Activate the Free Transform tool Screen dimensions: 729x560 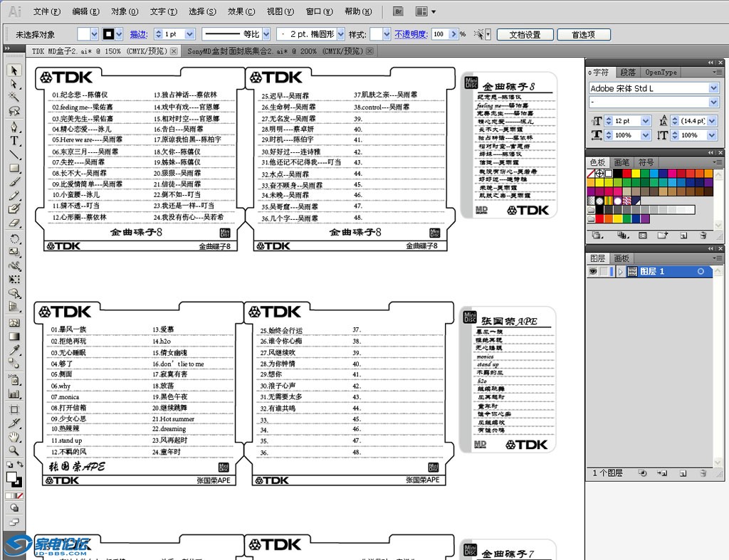coord(14,280)
